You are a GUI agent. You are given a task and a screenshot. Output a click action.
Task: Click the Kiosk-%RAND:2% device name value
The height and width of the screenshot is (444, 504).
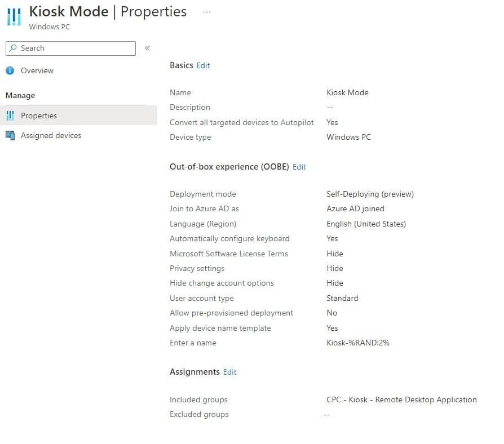point(357,343)
